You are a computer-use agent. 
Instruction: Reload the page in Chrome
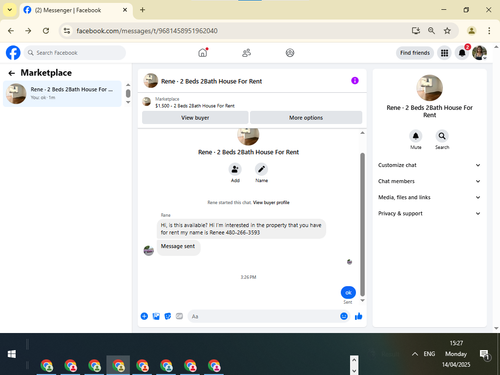(46, 31)
